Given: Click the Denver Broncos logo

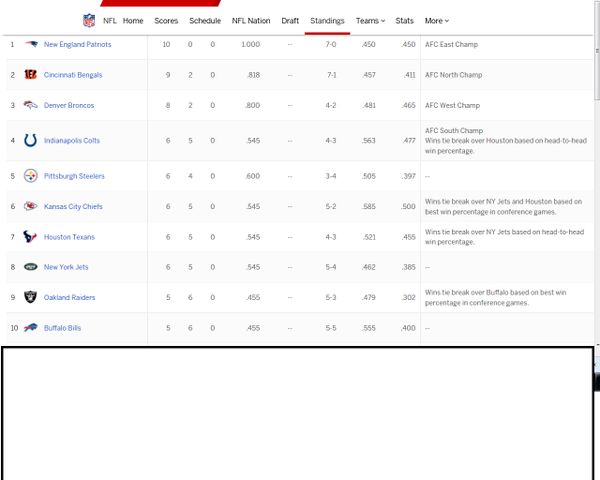Looking at the screenshot, I should [31, 105].
